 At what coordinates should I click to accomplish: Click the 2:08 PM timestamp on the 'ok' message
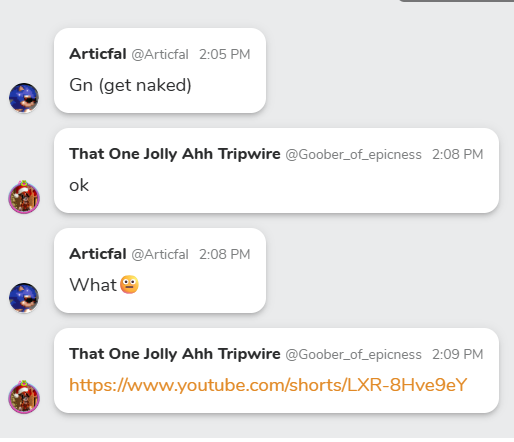[x=458, y=154]
